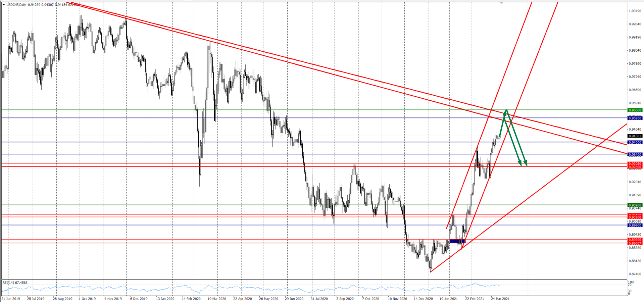Select the rightmost green downward arrowhead

point(526,164)
